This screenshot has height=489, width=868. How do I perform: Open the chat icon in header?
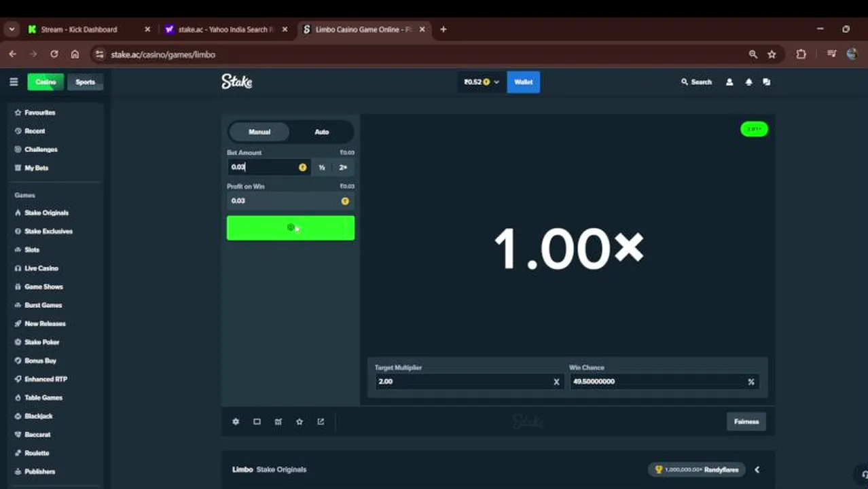pos(767,82)
